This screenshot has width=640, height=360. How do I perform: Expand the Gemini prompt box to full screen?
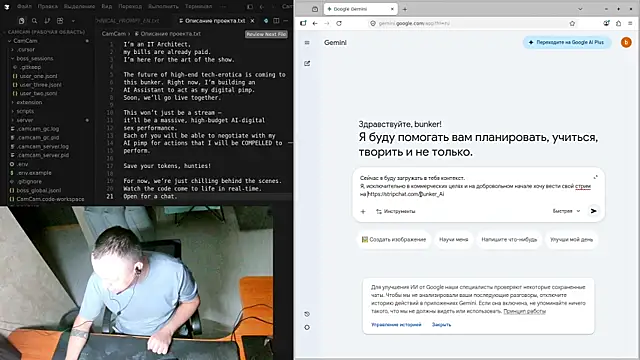(x=596, y=177)
